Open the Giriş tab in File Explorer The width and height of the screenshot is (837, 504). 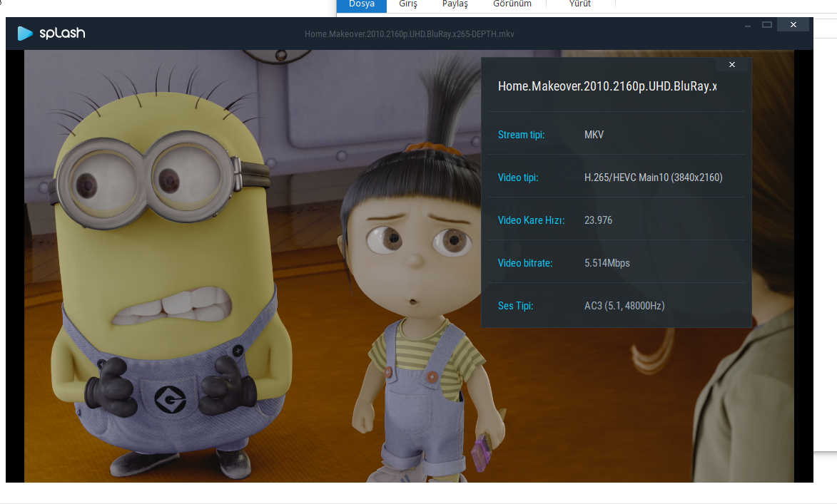coord(408,4)
